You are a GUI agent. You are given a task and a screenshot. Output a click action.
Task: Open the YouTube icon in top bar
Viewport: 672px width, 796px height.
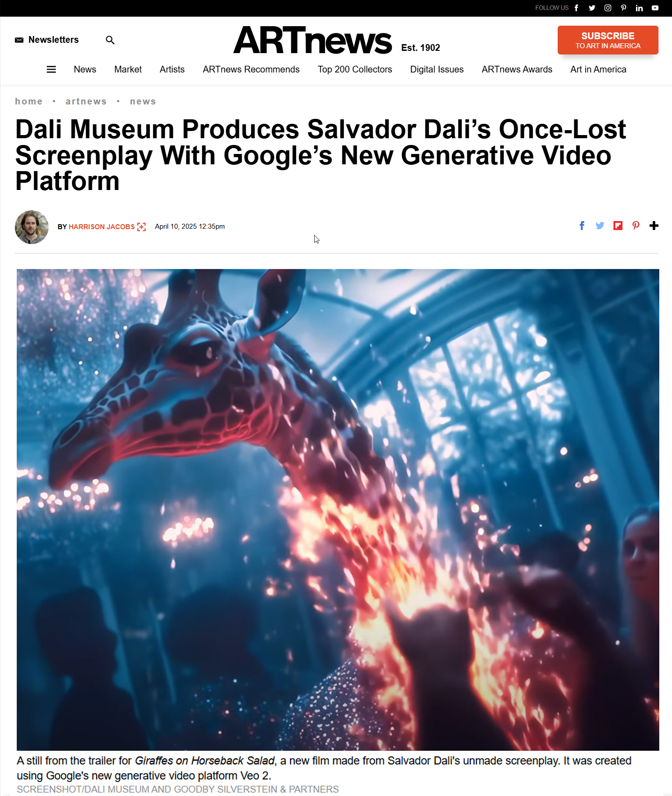(655, 8)
